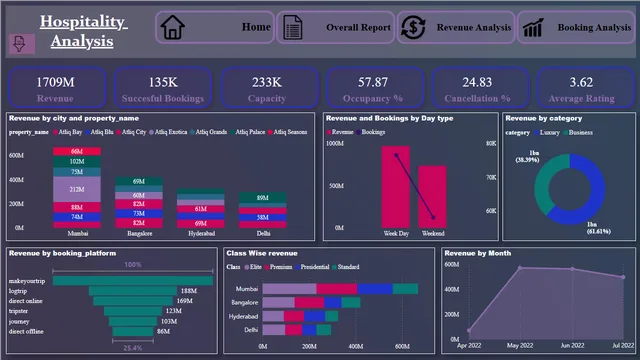Select the 102M segment in Mumbai bar
This screenshot has width=640, height=360.
click(x=77, y=162)
